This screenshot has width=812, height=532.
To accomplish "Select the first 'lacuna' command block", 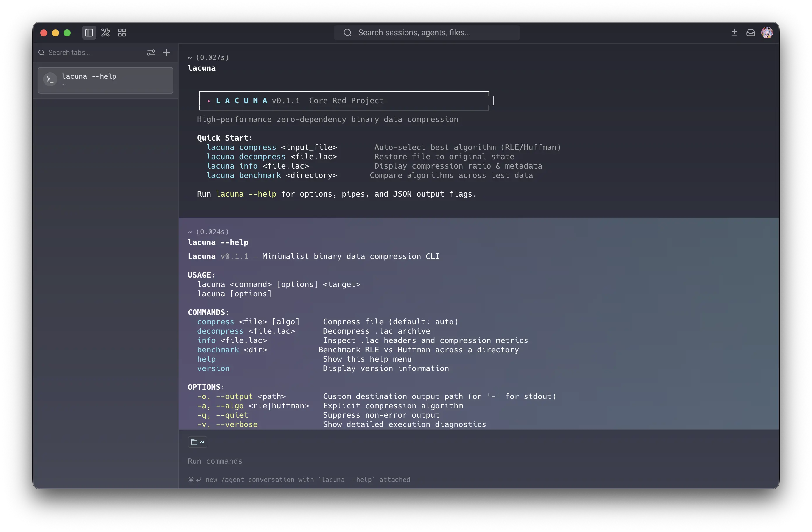I will (478, 130).
